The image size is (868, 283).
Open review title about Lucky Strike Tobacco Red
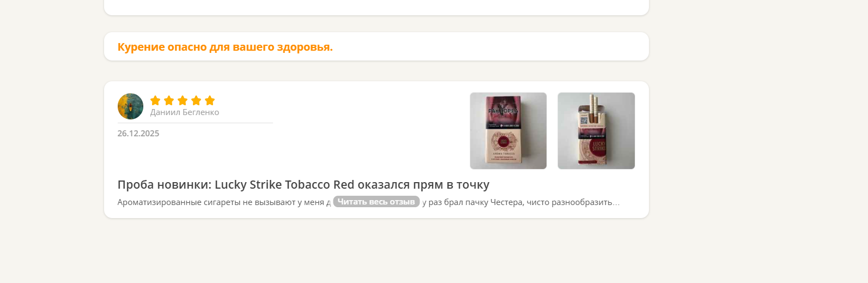point(304,185)
